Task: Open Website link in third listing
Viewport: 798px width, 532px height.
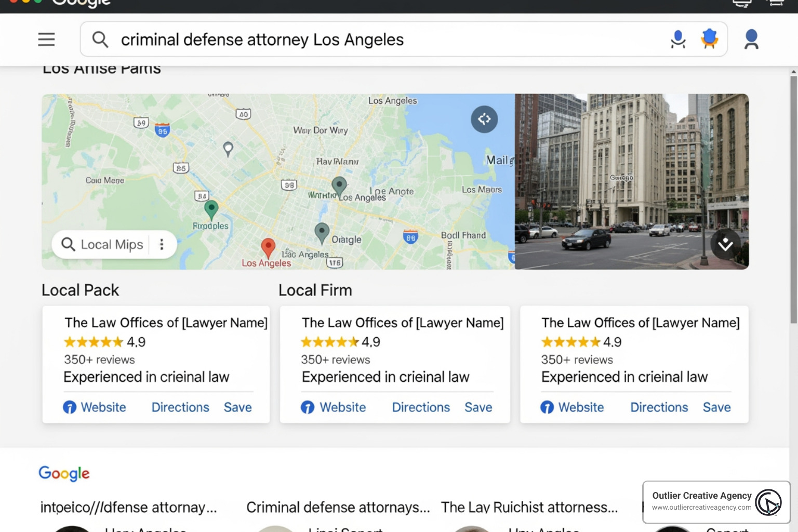Action: [x=581, y=407]
